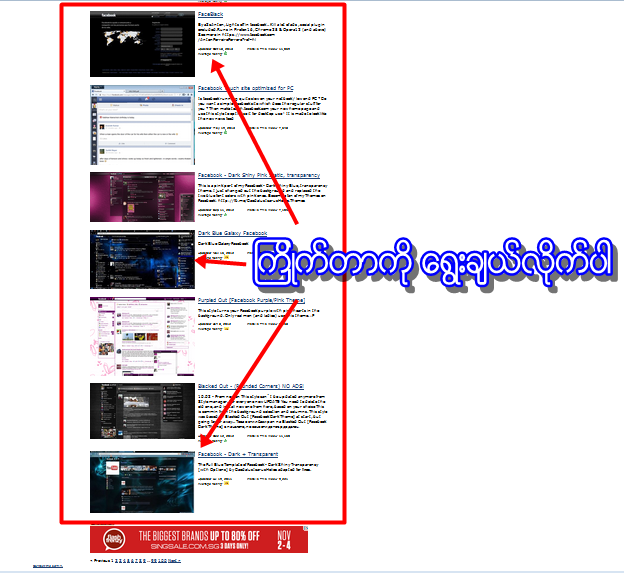Image resolution: width=624 pixels, height=573 pixels.
Task: Open 'Facebook - Dark Shiny Pink' style link
Action: (259, 175)
